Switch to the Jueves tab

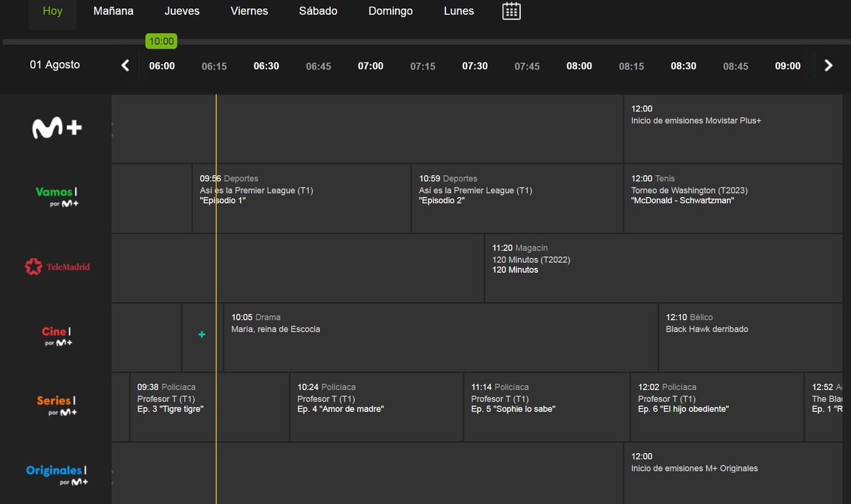[x=182, y=11]
